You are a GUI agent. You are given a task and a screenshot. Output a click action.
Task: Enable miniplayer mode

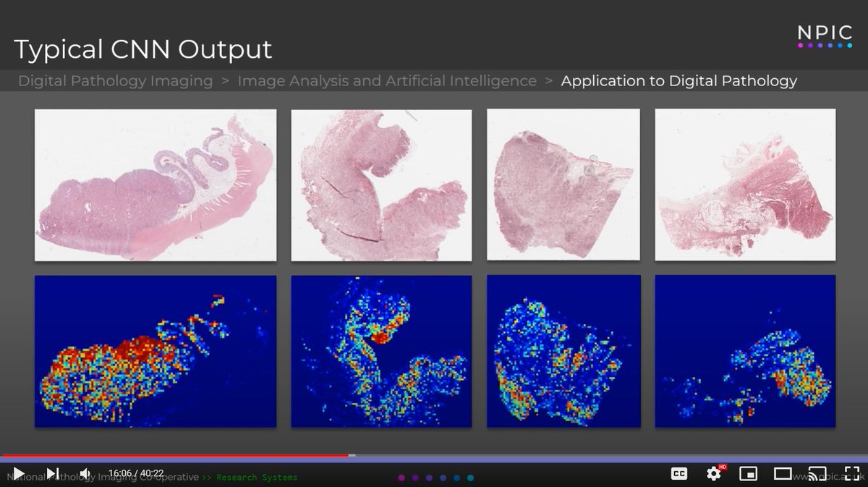(748, 473)
